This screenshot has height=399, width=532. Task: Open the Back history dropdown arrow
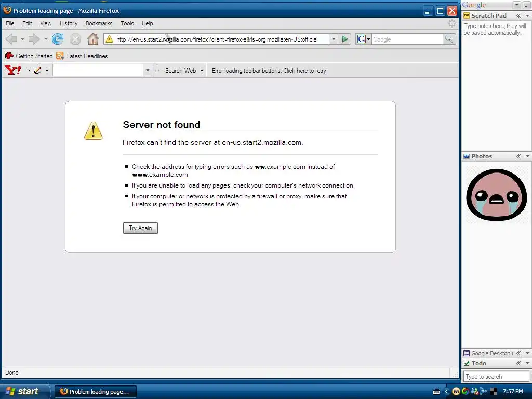22,39
